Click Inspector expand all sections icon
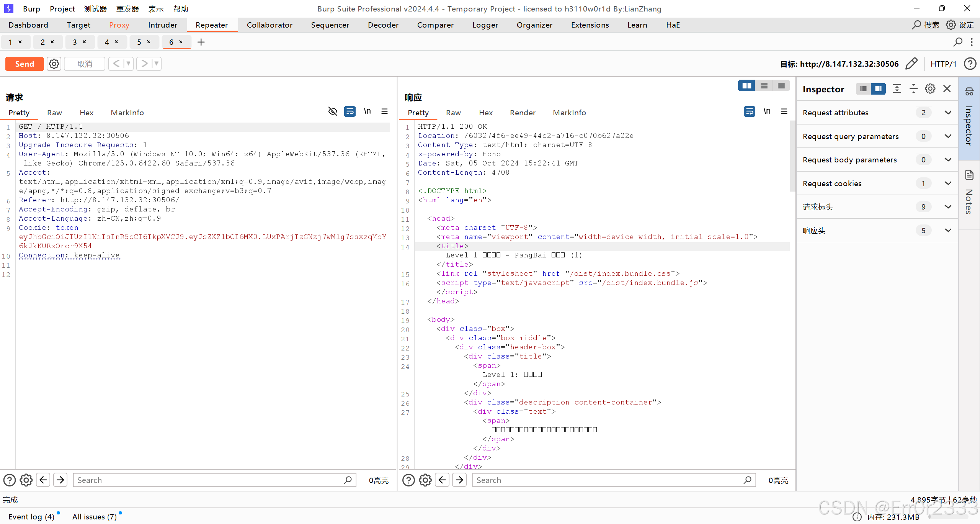Image resolution: width=980 pixels, height=524 pixels. 897,89
